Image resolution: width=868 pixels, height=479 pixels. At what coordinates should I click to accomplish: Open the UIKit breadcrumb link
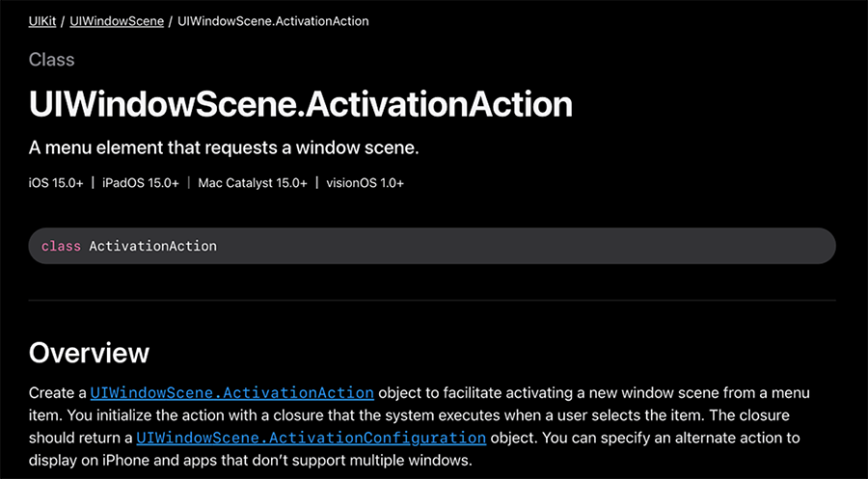[x=42, y=21]
